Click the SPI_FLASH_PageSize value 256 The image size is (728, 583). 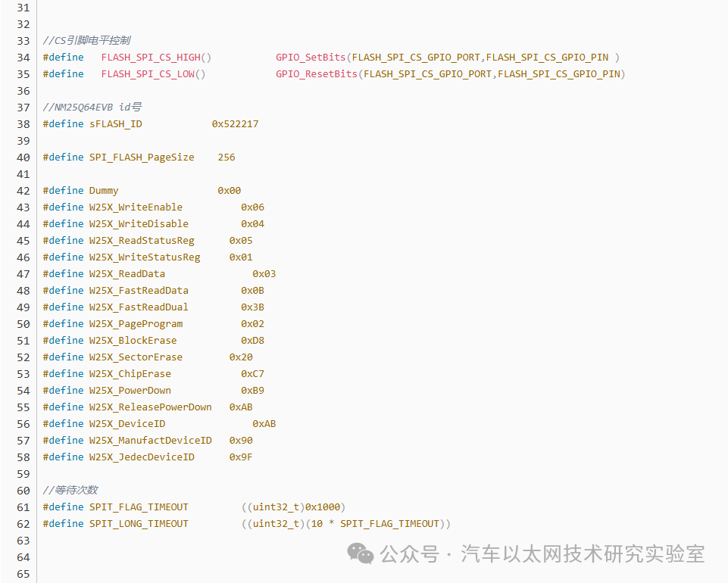click(x=226, y=157)
